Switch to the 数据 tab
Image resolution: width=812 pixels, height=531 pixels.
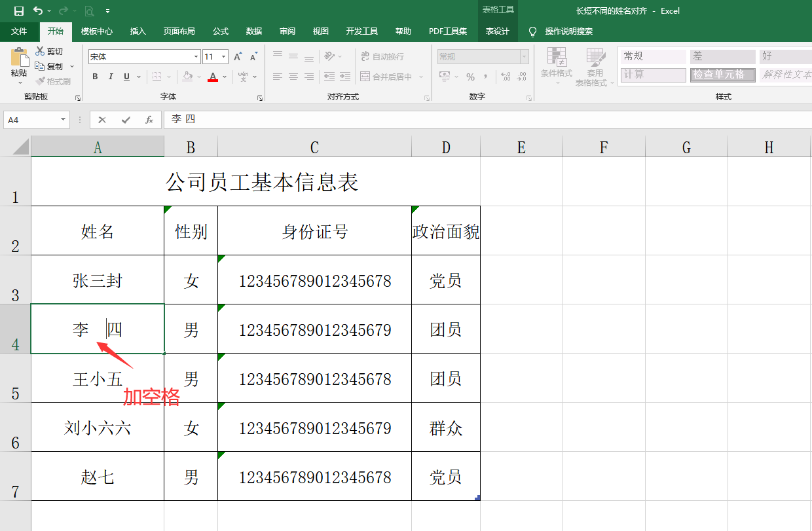tap(254, 31)
